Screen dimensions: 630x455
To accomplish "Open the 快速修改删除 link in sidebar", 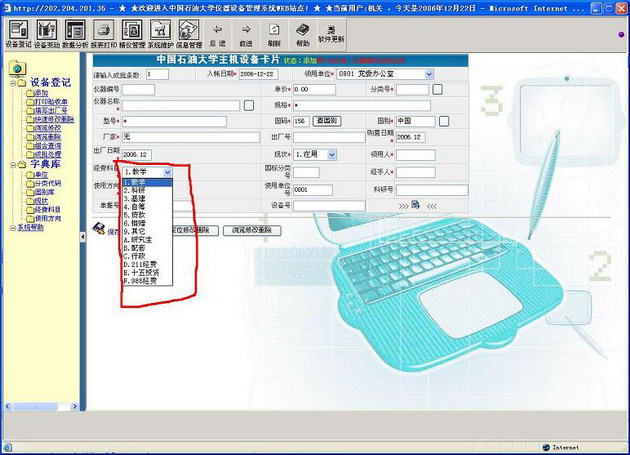I will coord(51,119).
